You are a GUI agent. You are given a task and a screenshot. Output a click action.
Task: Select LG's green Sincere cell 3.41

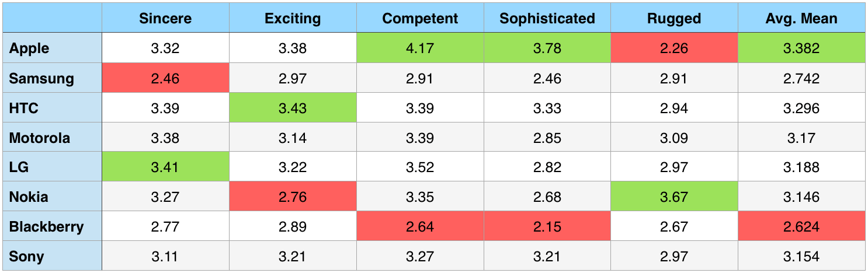point(165,167)
